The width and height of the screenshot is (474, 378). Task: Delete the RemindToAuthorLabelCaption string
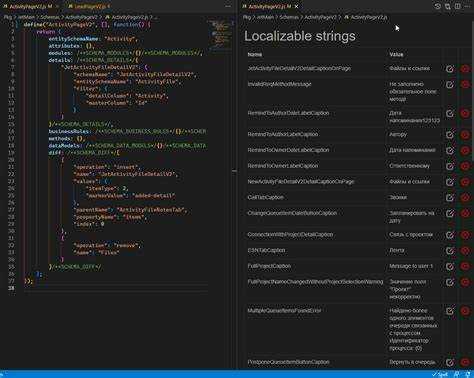(465, 135)
